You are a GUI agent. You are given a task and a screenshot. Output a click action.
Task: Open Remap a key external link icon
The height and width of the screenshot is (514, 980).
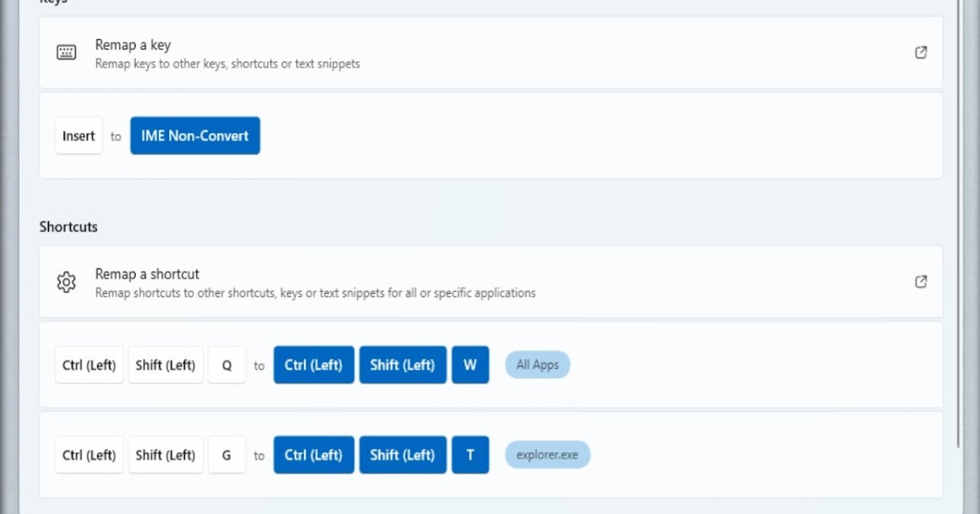click(x=920, y=53)
